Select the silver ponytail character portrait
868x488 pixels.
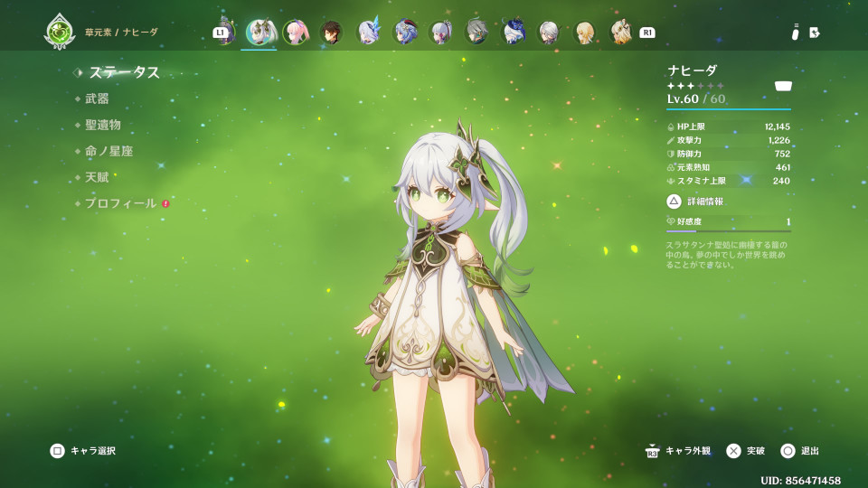(x=440, y=33)
